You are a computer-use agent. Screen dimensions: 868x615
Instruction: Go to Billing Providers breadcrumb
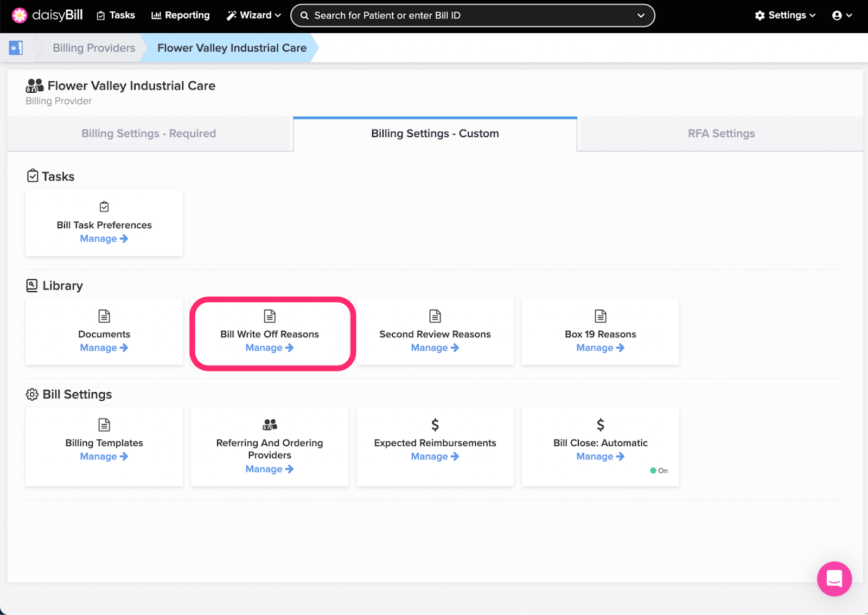pyautogui.click(x=94, y=48)
